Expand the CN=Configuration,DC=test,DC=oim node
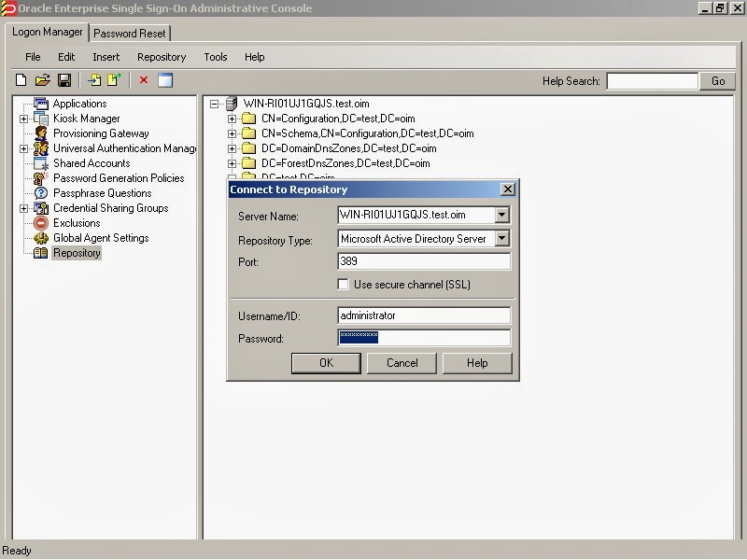Image resolution: width=747 pixels, height=560 pixels. point(233,119)
